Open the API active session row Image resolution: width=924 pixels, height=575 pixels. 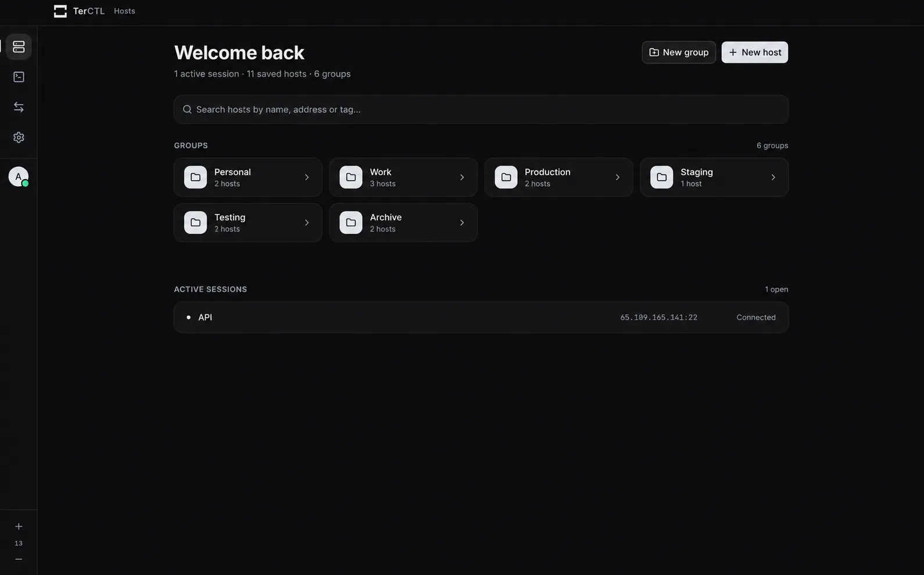pos(481,317)
